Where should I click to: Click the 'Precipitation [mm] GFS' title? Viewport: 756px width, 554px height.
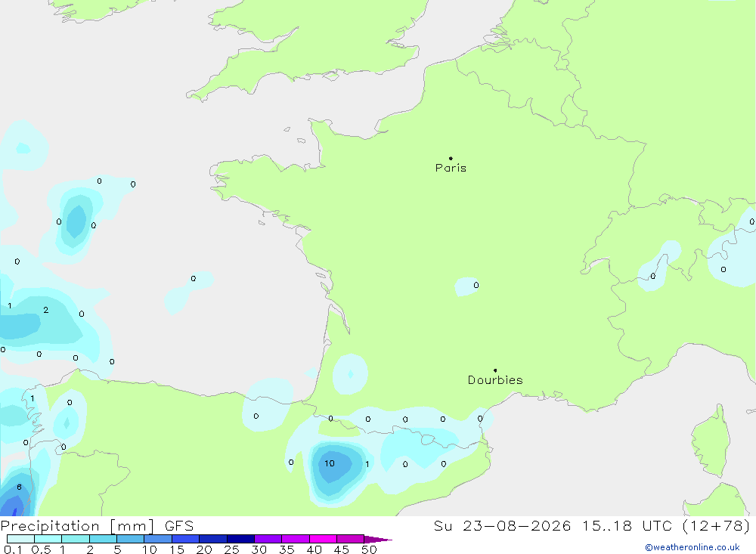97,525
